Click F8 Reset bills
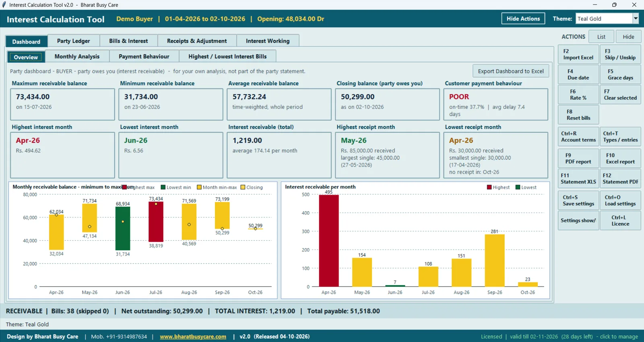Screen dimensions: 644x342 pos(578,115)
